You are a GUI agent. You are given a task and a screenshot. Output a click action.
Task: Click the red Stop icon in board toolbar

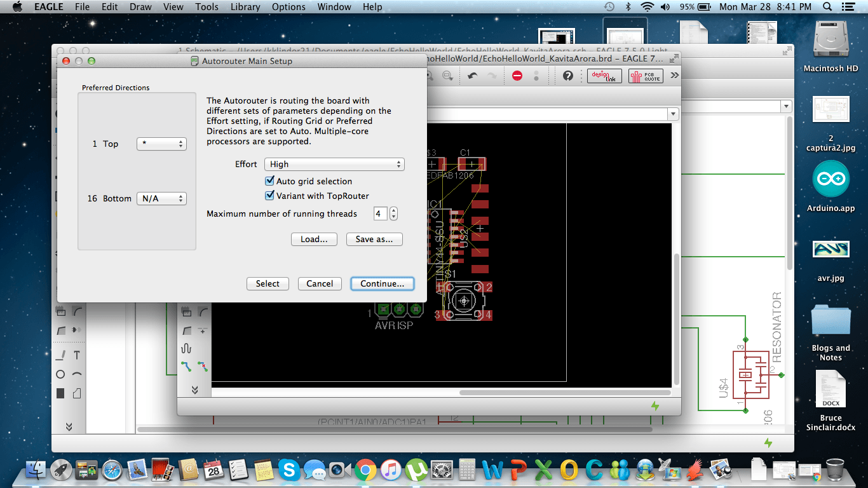517,76
